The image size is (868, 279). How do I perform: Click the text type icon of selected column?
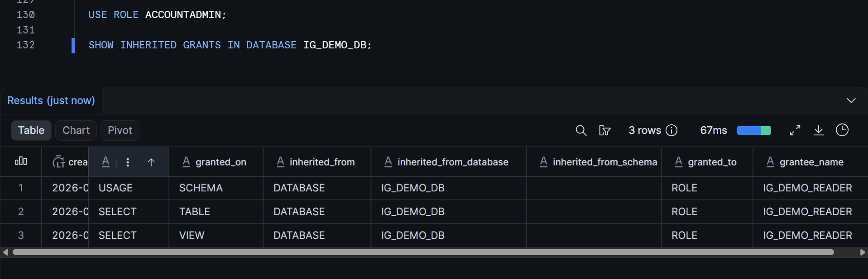coord(106,162)
